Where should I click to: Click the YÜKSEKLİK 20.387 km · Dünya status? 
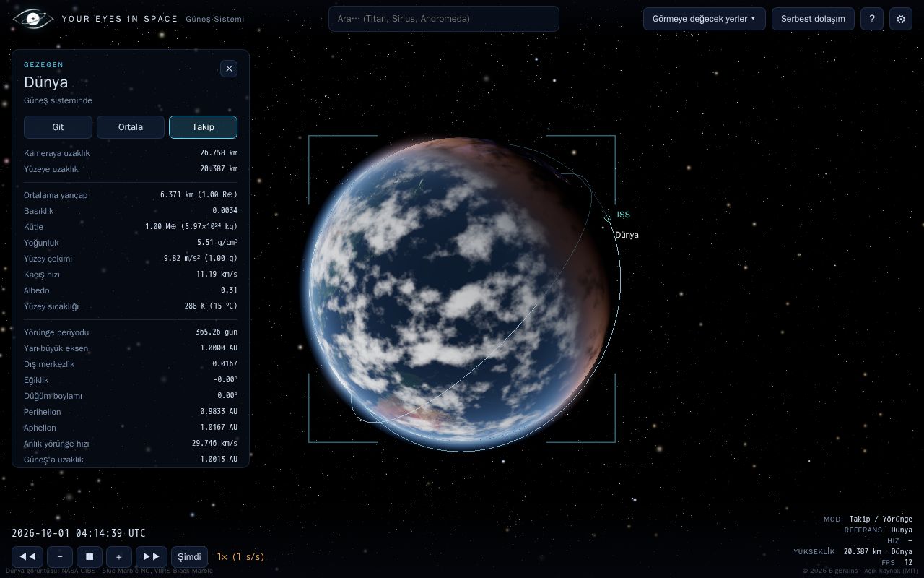[x=853, y=551]
